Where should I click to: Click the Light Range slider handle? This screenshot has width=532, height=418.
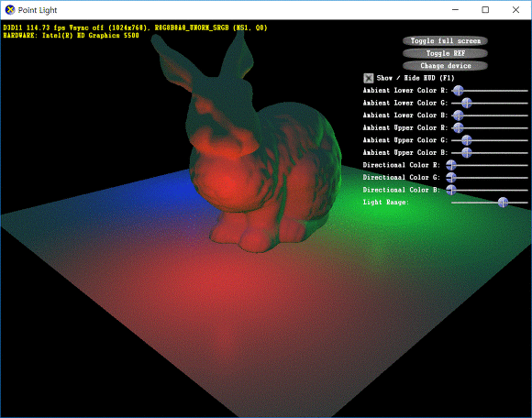pos(503,203)
